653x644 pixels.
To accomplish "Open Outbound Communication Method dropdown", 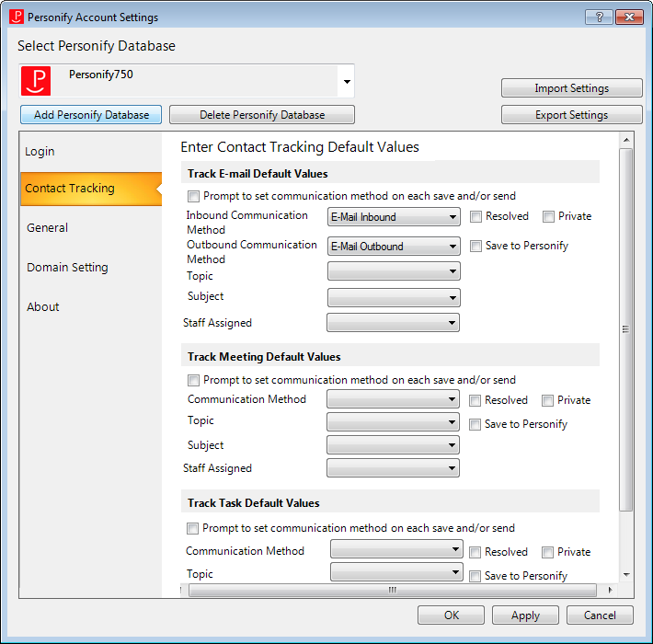I will [394, 247].
